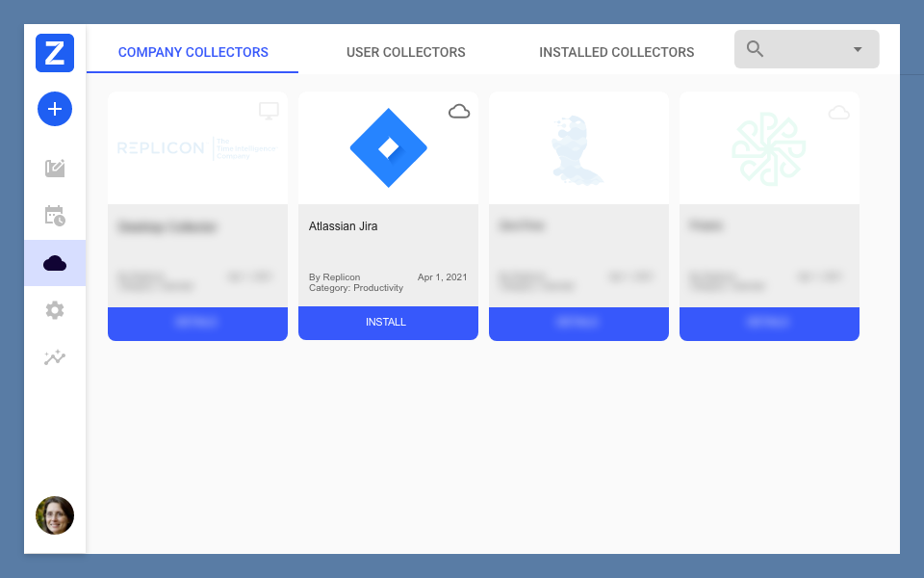Screen dimensions: 924x578
Task: Install the Atlassian Jira collector
Action: point(388,323)
